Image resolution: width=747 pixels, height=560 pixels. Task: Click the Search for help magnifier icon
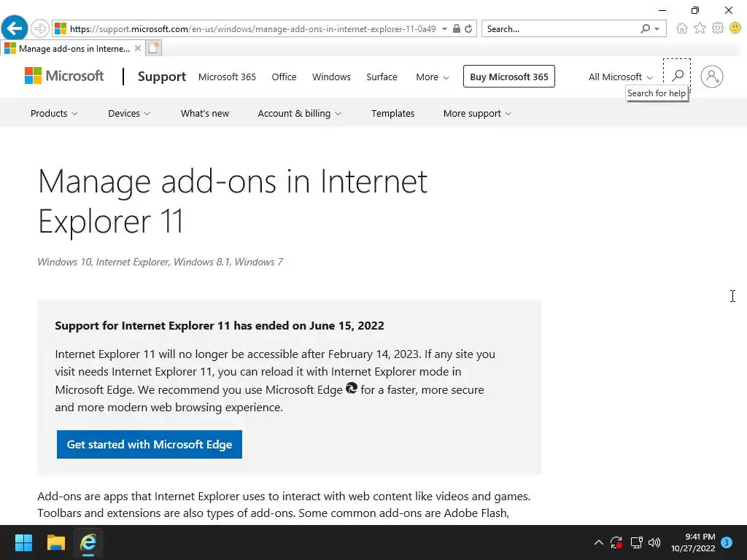(677, 75)
